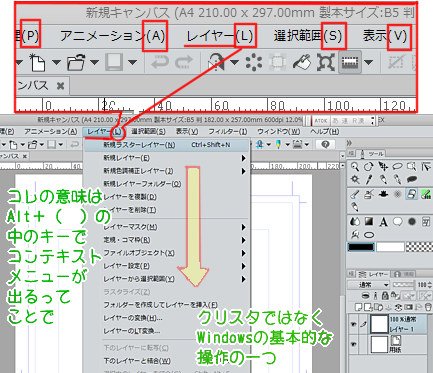Viewport: 433px width, 373px height.
Task: Choose the Text tool A icon
Action: click(x=383, y=222)
